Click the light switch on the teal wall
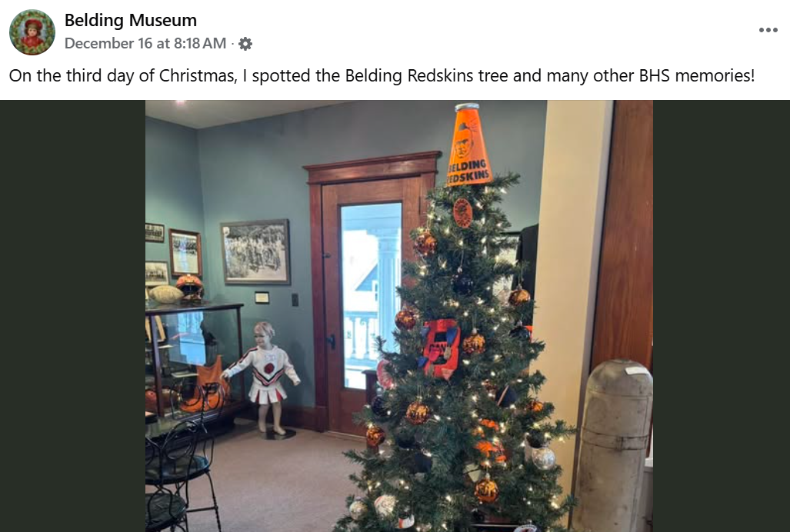This screenshot has width=790, height=532. tap(295, 300)
